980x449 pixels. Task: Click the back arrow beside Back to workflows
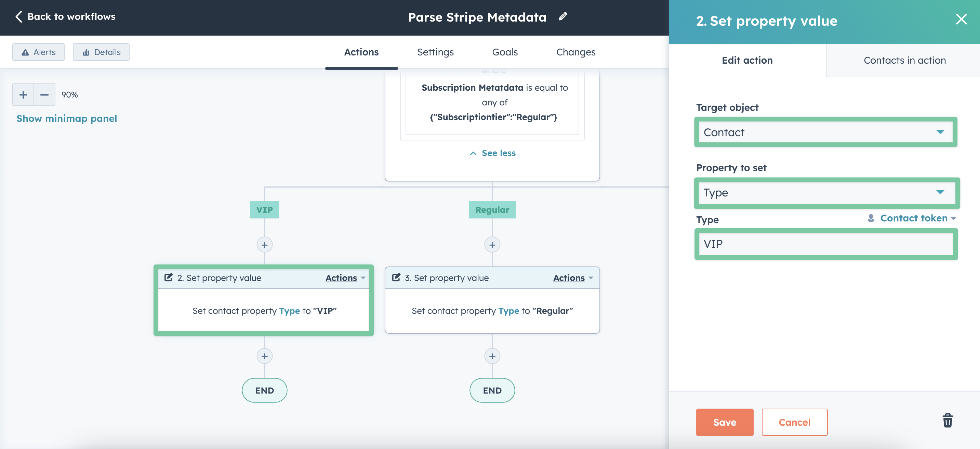[x=18, y=16]
